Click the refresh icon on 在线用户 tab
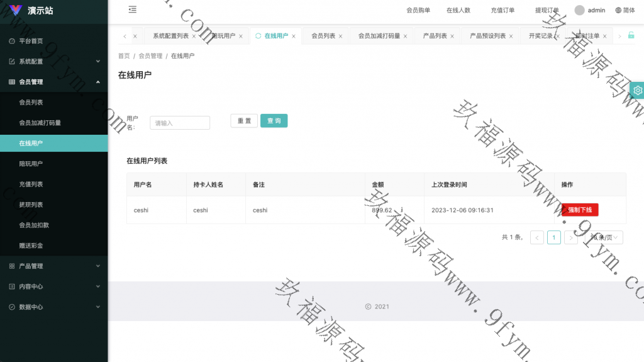 [258, 36]
